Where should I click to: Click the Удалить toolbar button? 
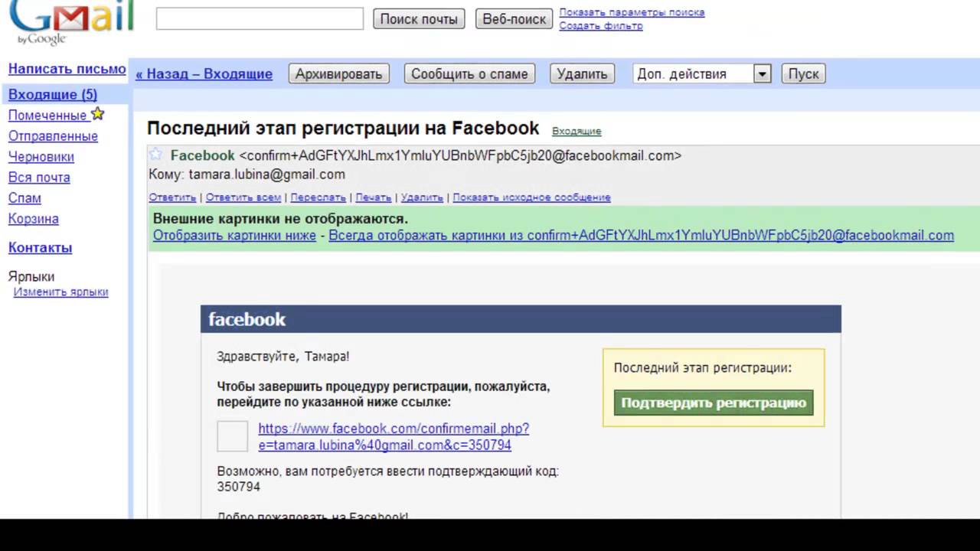pyautogui.click(x=582, y=73)
